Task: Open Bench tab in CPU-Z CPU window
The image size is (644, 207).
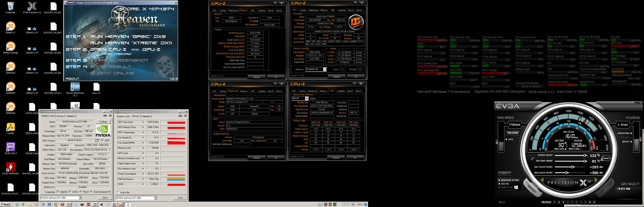Action: [351, 10]
